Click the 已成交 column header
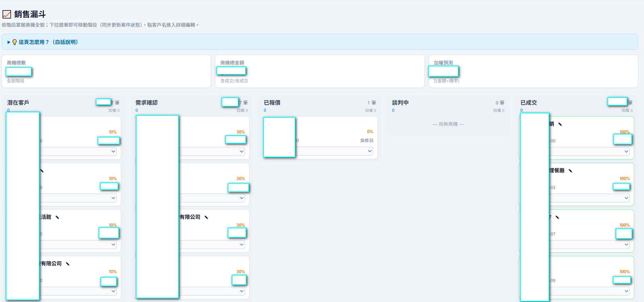The height and width of the screenshot is (302, 644). (x=528, y=103)
